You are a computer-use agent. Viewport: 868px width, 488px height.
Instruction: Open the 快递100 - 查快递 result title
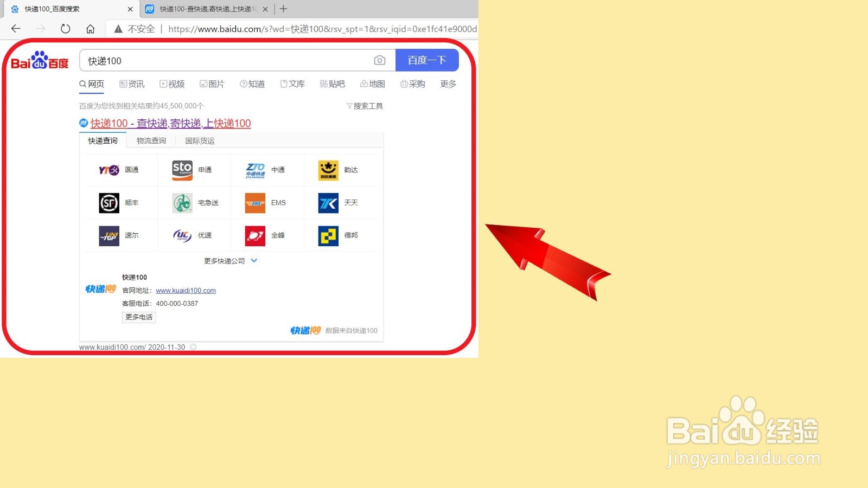(x=170, y=124)
